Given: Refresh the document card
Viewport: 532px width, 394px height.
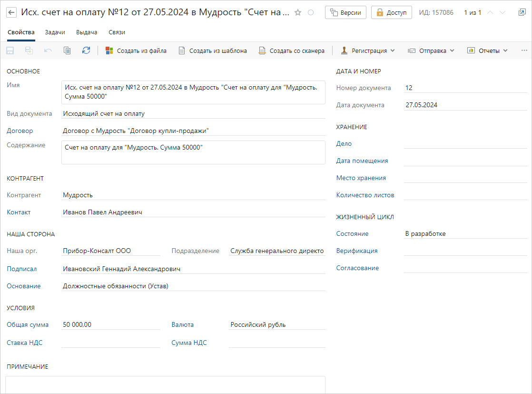Looking at the screenshot, I should point(86,51).
